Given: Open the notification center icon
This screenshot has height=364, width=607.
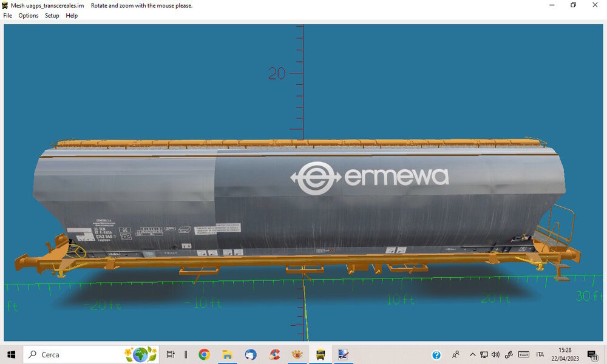Looking at the screenshot, I should [592, 355].
